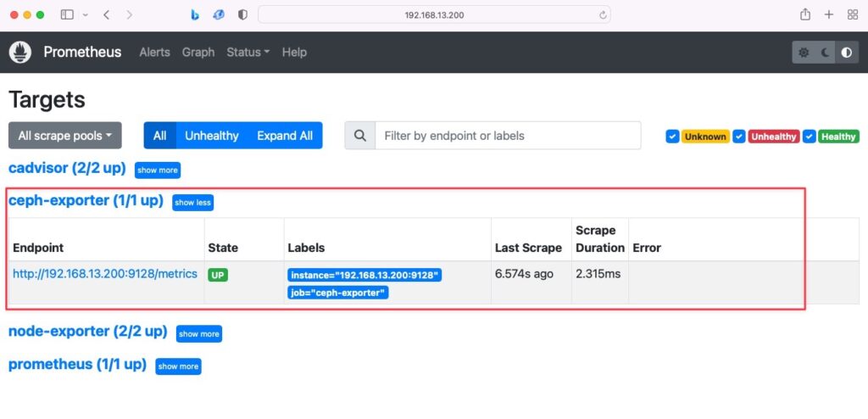
Task: Open the All scrape pools dropdown
Action: (64, 136)
